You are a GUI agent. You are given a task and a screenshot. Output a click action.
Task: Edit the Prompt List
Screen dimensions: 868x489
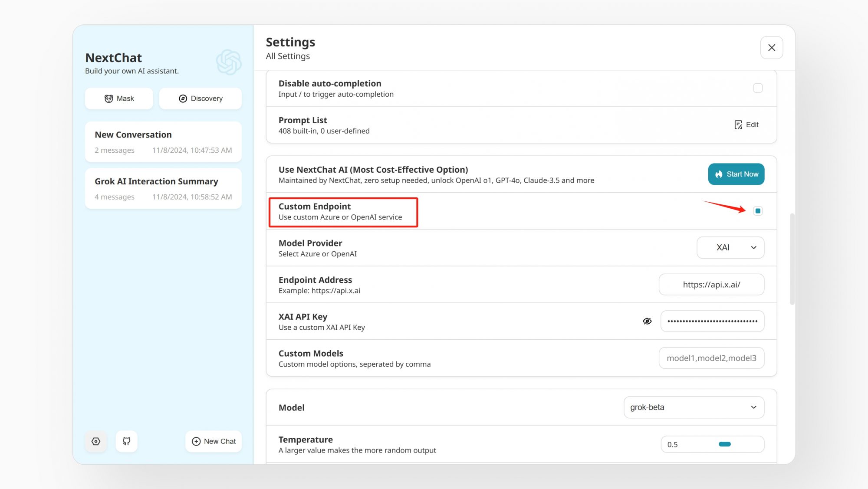746,125
